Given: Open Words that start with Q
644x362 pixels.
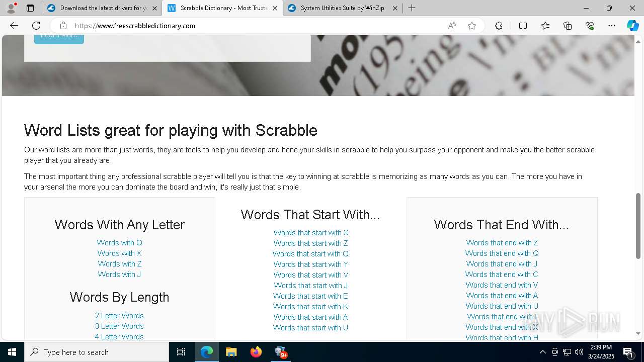Looking at the screenshot, I should click(x=311, y=254).
